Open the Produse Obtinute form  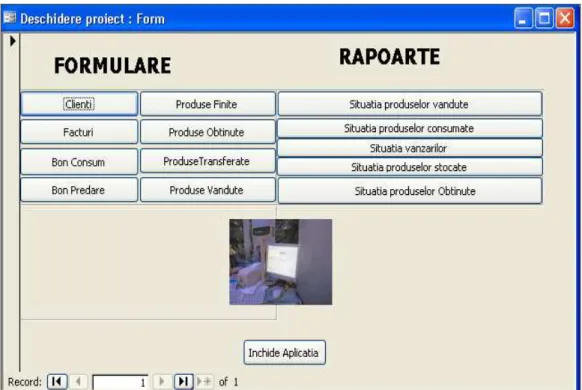coord(208,132)
